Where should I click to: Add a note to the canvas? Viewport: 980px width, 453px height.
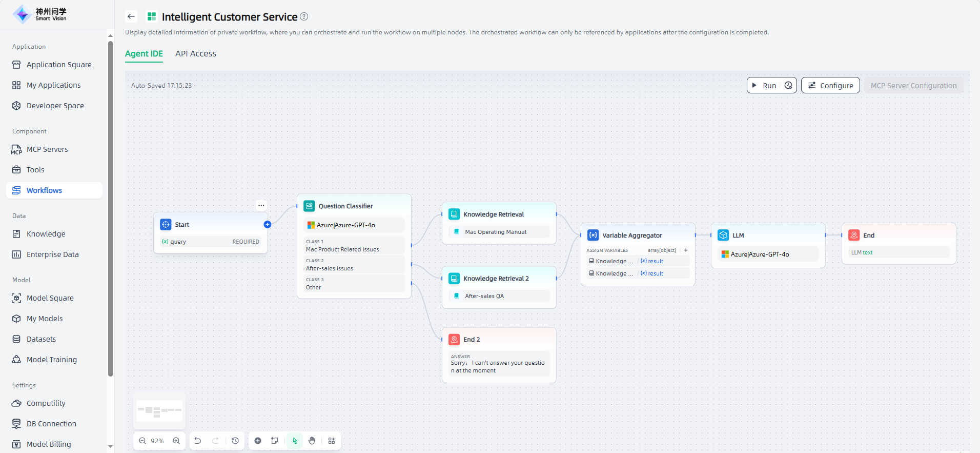(275, 441)
